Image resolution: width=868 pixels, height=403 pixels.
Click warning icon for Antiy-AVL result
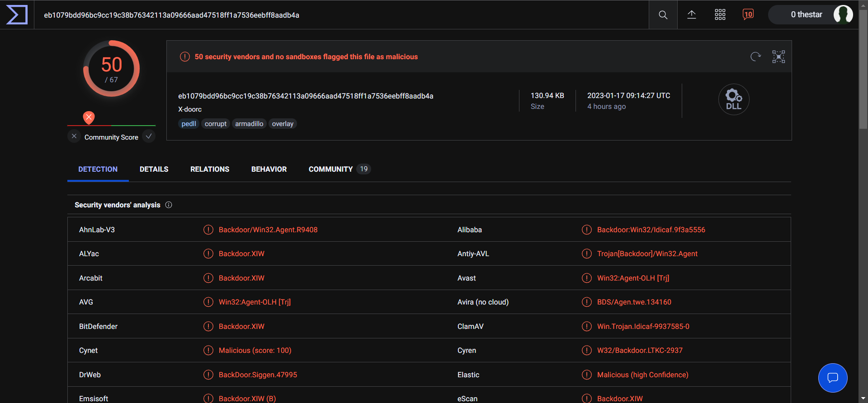[587, 253]
